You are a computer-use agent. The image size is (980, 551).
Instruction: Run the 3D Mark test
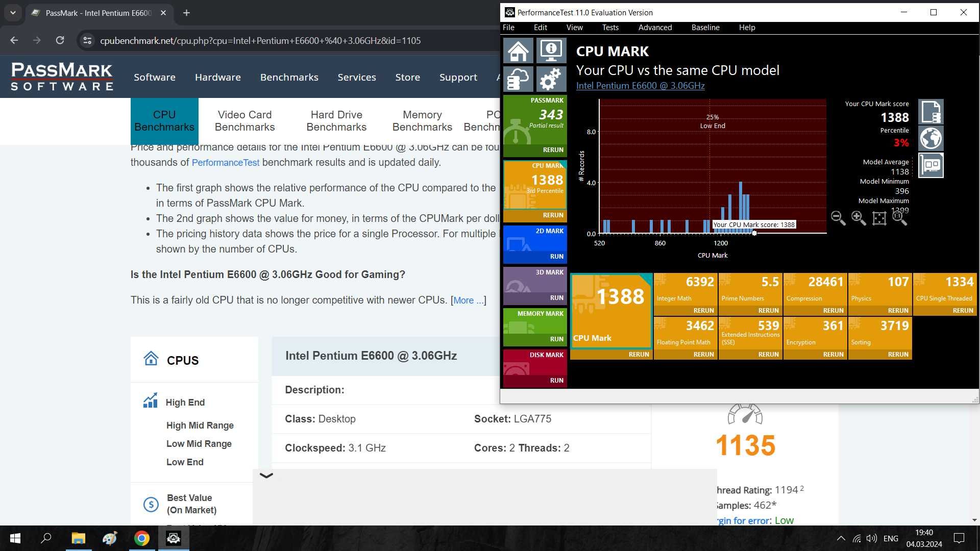[x=557, y=298]
